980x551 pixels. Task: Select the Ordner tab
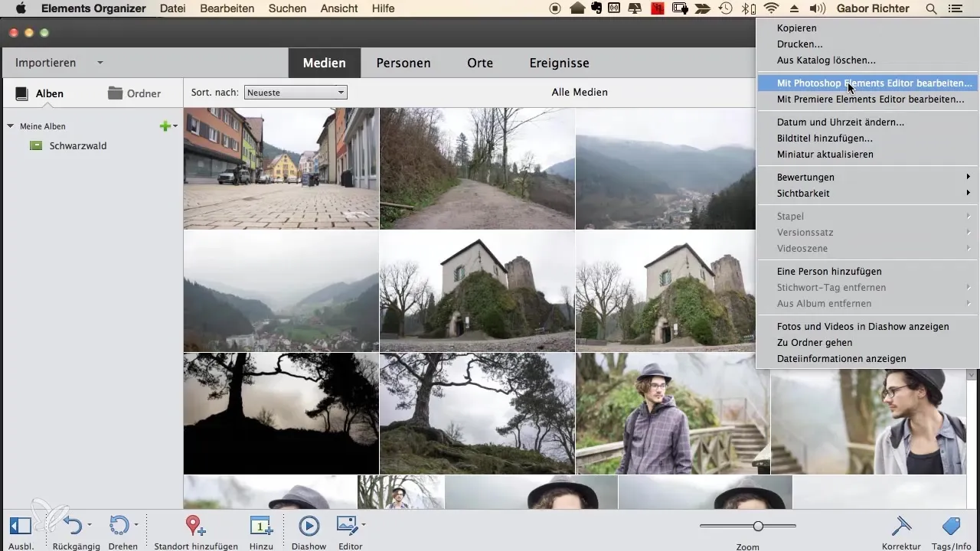[x=134, y=93]
